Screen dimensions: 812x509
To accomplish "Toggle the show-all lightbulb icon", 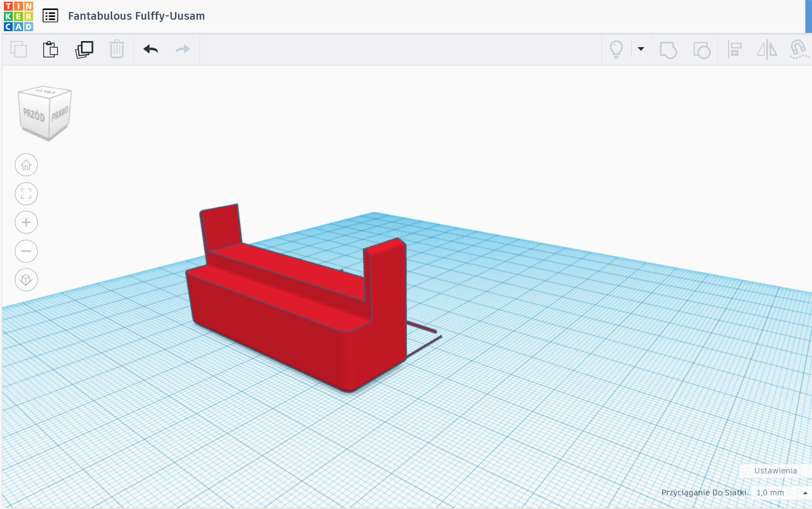I will [616, 49].
